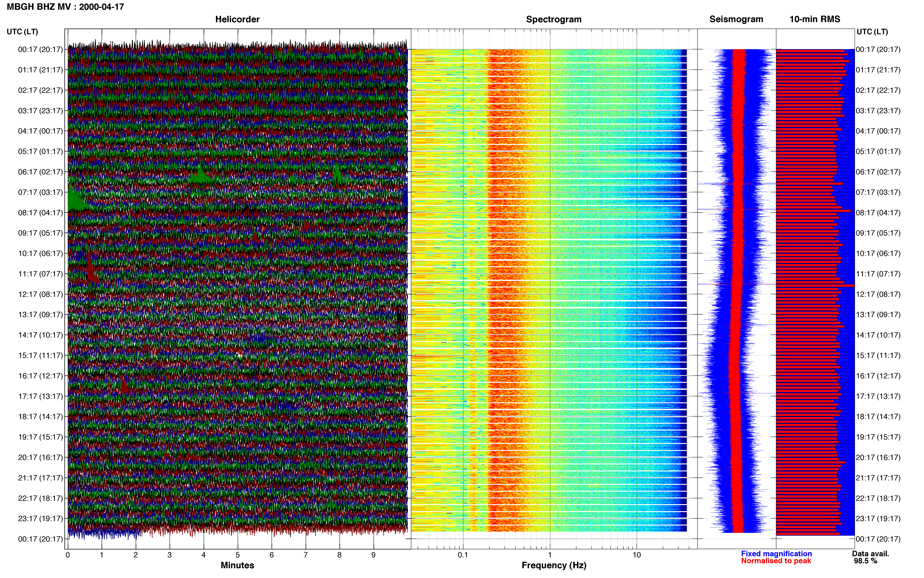Screen dimensions: 924x578
Task: Click left time label '02:17 (22:17)'
Action: [x=41, y=90]
